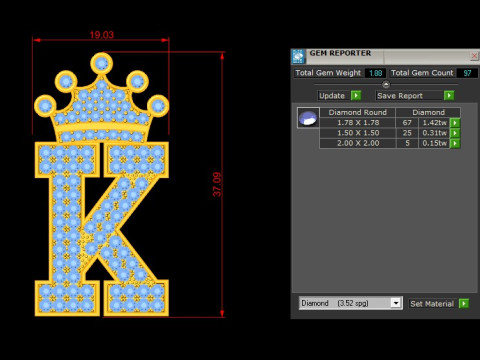This screenshot has height=360, width=480.
Task: Collapse the panel with the round arrow toggle
Action: pos(386,84)
